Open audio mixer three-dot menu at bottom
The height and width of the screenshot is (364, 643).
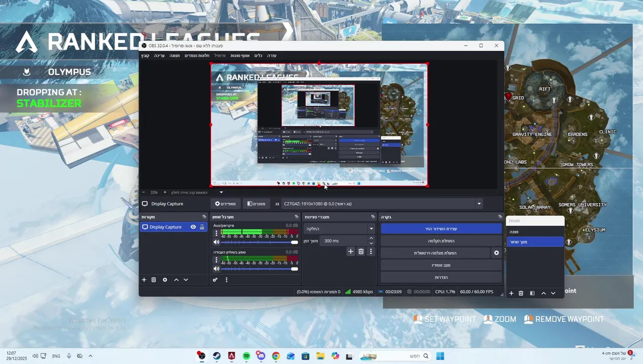click(x=226, y=280)
